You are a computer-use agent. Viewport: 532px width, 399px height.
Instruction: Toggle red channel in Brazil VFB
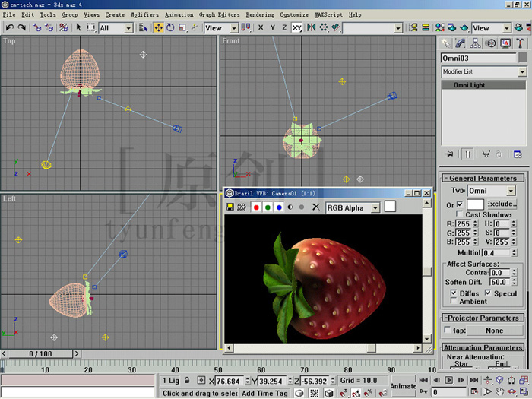256,207
